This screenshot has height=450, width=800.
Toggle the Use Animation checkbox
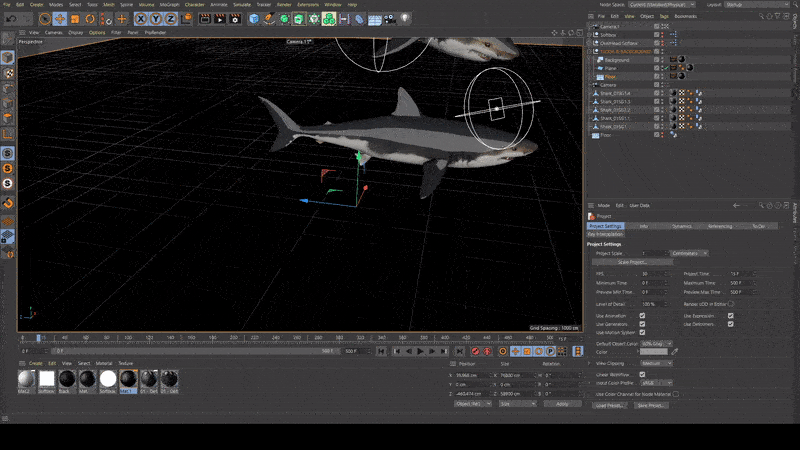pos(642,316)
